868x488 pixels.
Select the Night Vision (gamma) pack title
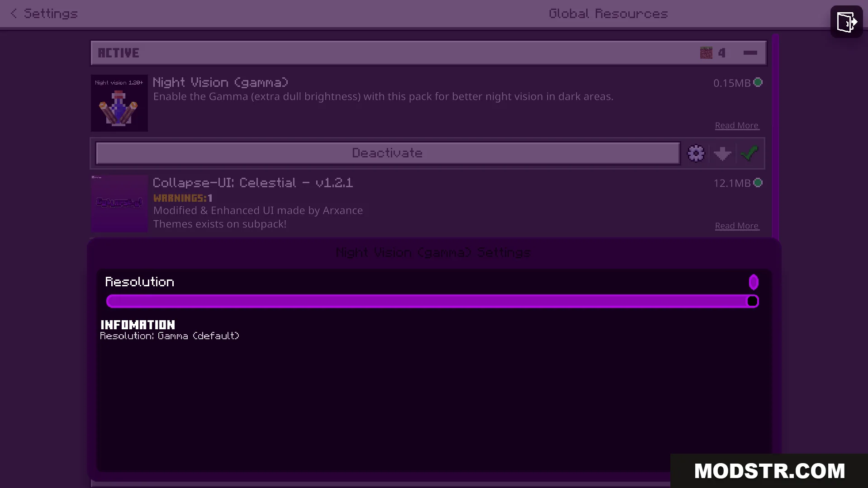[220, 82]
